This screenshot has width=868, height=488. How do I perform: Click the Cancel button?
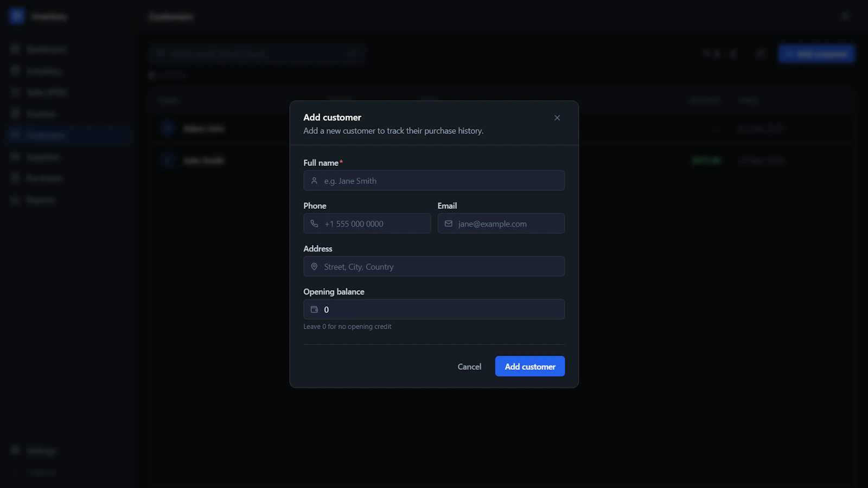click(x=469, y=367)
